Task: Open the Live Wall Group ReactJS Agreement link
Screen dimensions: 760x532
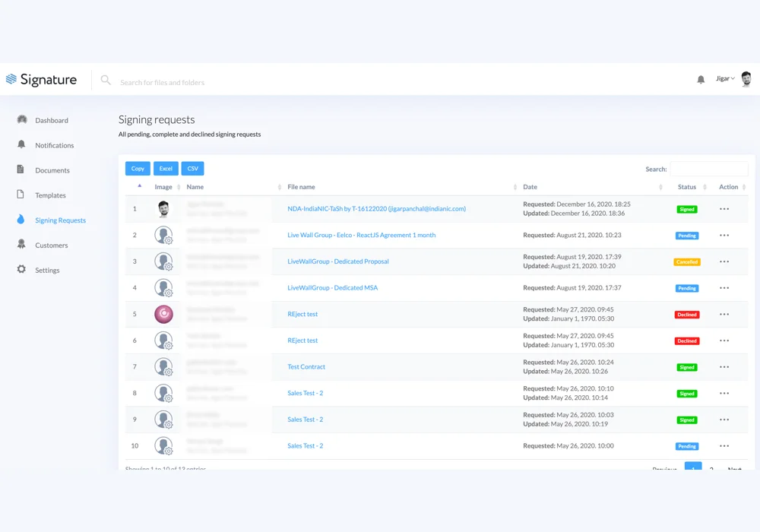Action: click(x=362, y=236)
